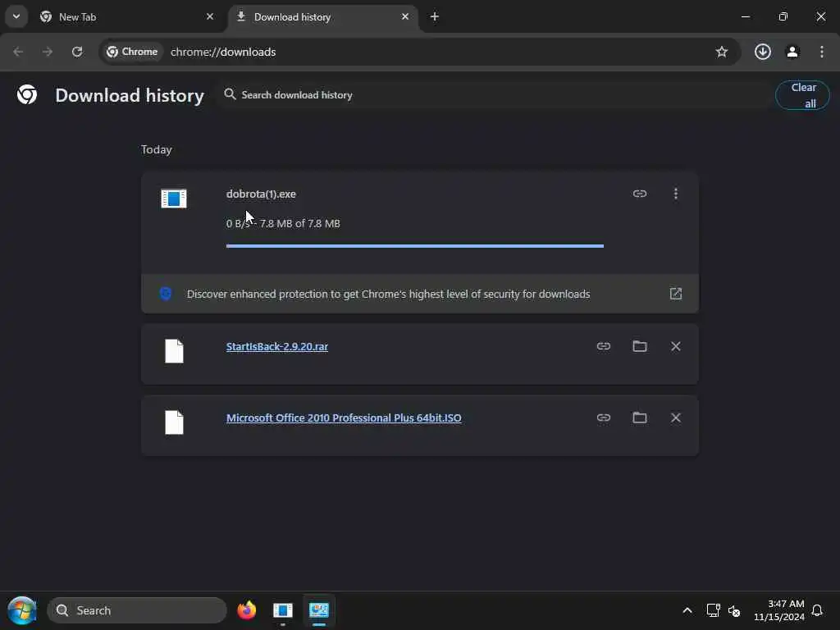Switch to the Download history tab
Image resolution: width=840 pixels, height=630 pixels.
[x=323, y=16]
